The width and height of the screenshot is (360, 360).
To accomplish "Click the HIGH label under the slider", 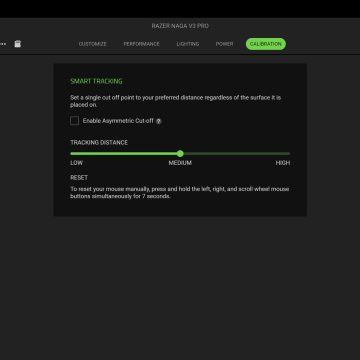I will tap(283, 163).
